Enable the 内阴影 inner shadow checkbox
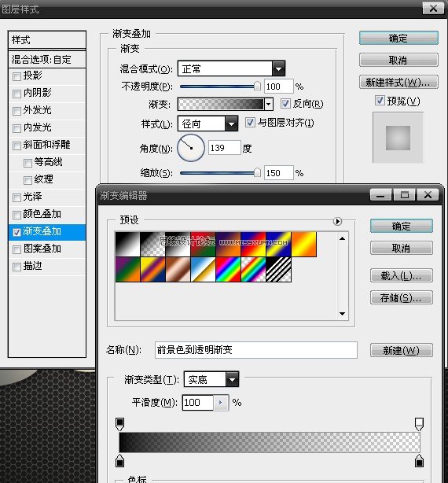448x483 pixels. 17,94
